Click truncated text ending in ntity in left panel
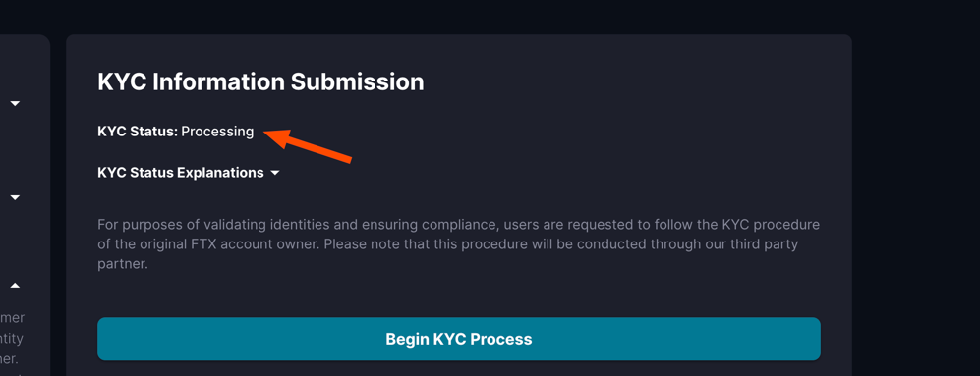 pos(13,339)
